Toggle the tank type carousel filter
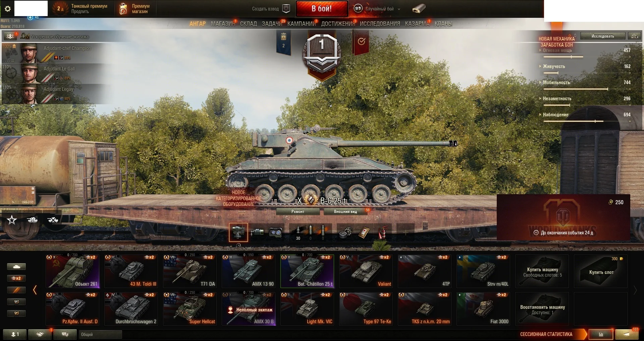This screenshot has width=644, height=341. tap(16, 267)
